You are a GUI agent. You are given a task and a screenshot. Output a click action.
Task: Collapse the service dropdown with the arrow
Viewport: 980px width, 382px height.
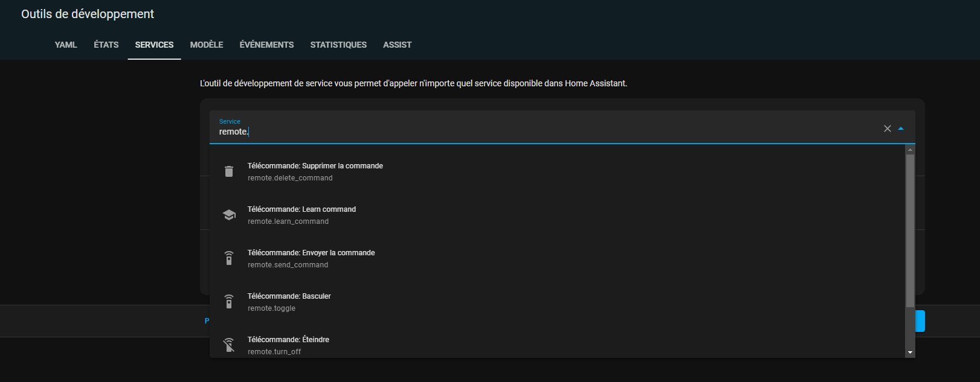901,129
